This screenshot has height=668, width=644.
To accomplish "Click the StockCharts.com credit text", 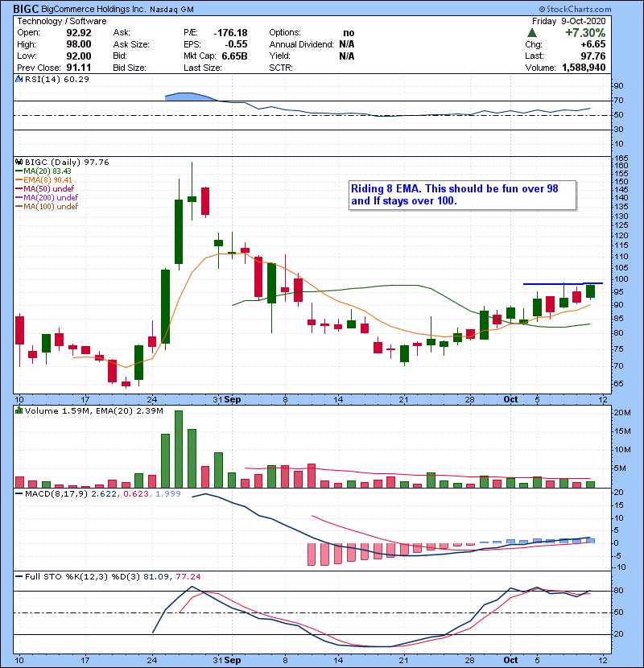I will pyautogui.click(x=575, y=9).
